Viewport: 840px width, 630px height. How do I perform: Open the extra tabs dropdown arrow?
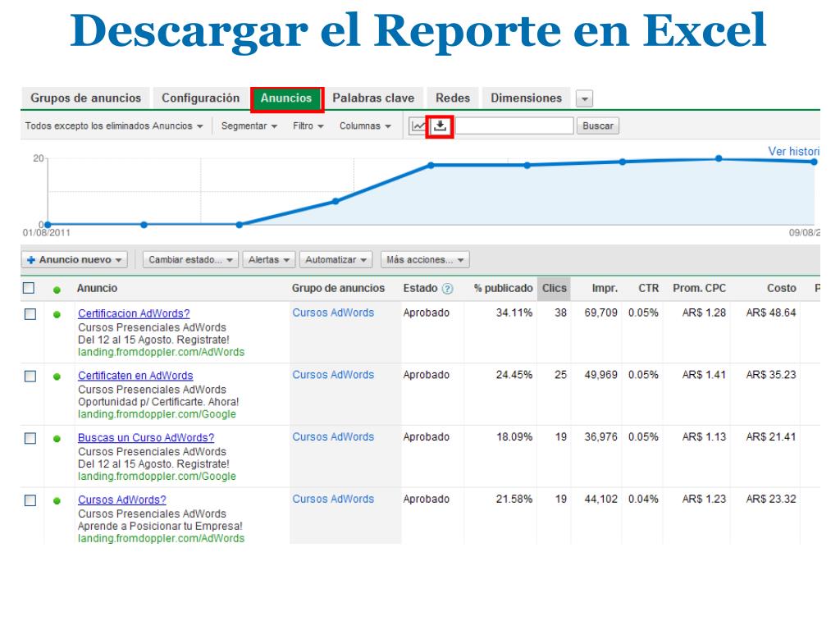coord(584,98)
